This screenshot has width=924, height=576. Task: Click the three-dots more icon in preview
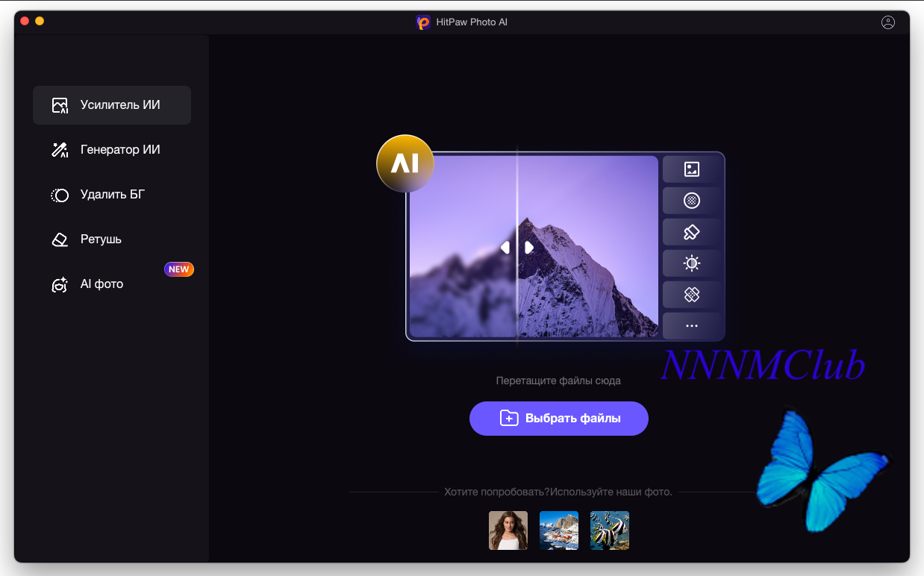click(692, 326)
